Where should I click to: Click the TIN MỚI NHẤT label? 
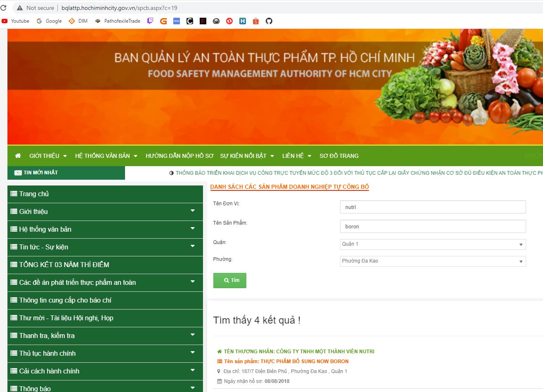(40, 173)
